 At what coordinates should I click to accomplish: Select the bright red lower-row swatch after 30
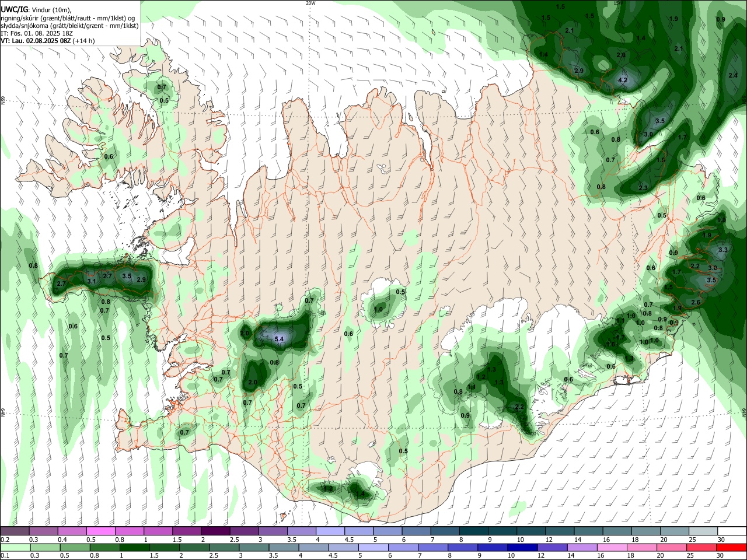[732, 547]
